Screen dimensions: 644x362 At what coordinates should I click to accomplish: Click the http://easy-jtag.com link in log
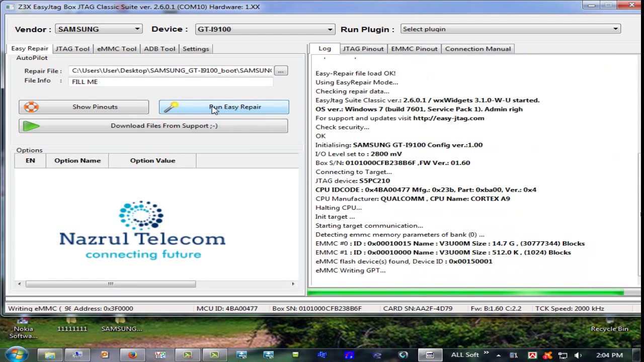click(x=448, y=118)
